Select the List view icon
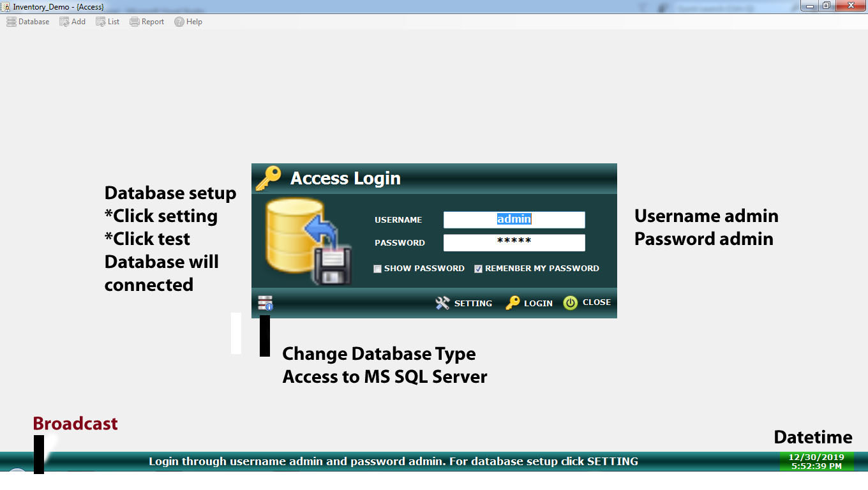The height and width of the screenshot is (490, 868). 100,21
